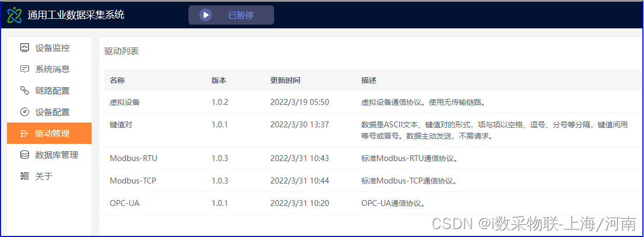Select the Modbus-TCP driver name

[x=133, y=181]
